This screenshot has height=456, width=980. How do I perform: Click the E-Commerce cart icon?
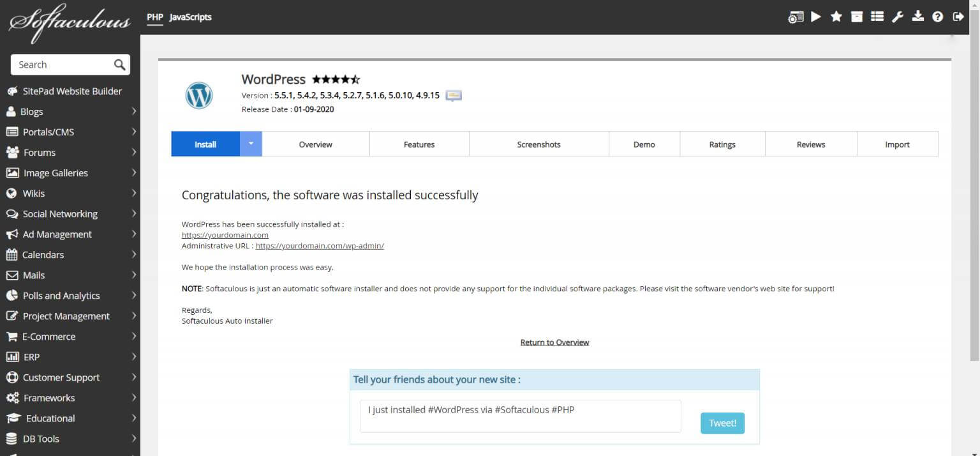[x=11, y=337]
